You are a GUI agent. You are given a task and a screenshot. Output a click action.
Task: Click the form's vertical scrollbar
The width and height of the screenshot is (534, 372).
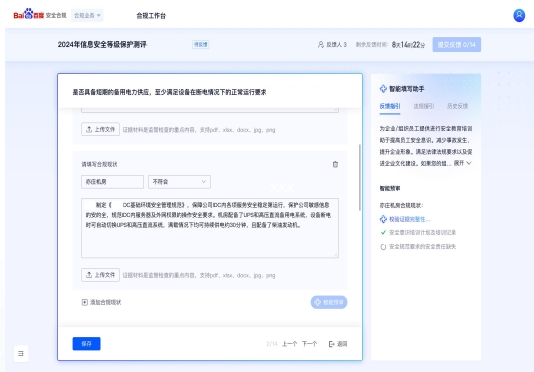pyautogui.click(x=360, y=177)
